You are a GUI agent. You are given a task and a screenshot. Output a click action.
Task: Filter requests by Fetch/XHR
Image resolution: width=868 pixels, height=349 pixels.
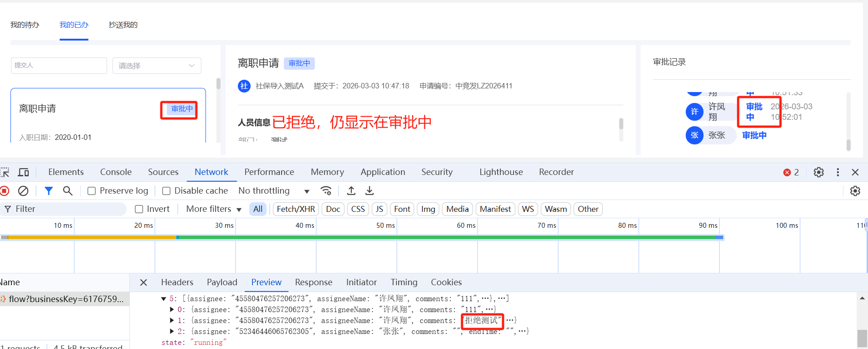296,209
